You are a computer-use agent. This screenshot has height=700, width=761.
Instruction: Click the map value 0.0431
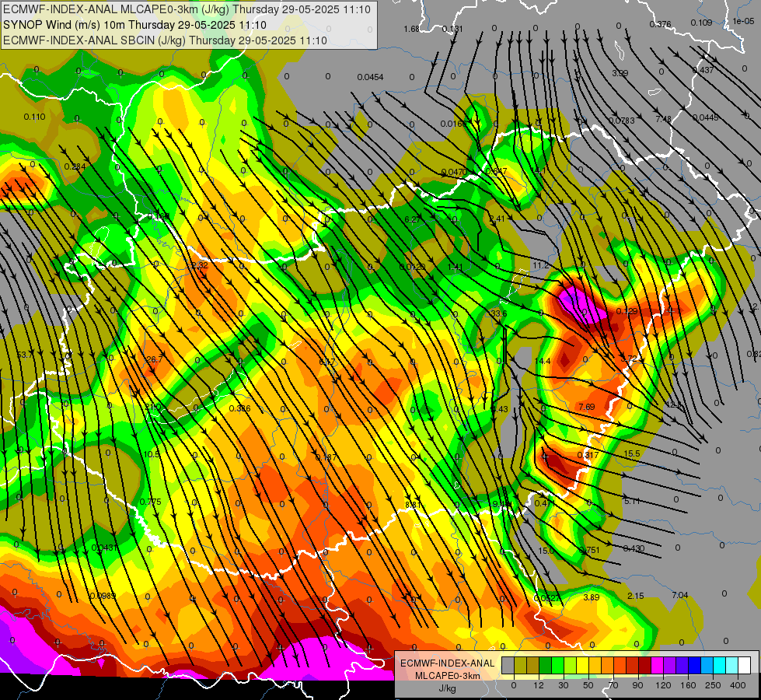click(x=104, y=548)
